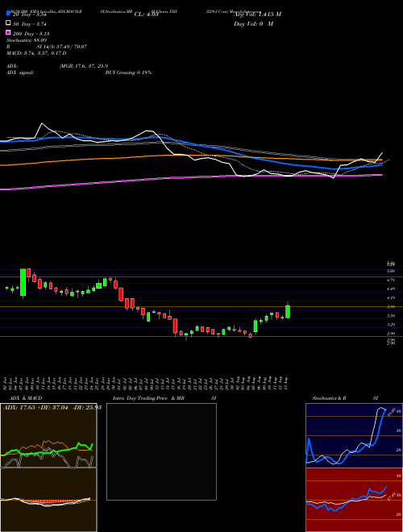Click the 4.49 price axis label
Viewport: 403px width, 532px height.
(391, 289)
